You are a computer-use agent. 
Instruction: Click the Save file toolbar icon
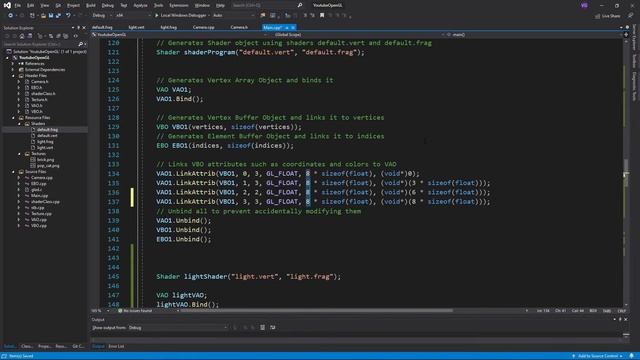pyautogui.click(x=51, y=16)
